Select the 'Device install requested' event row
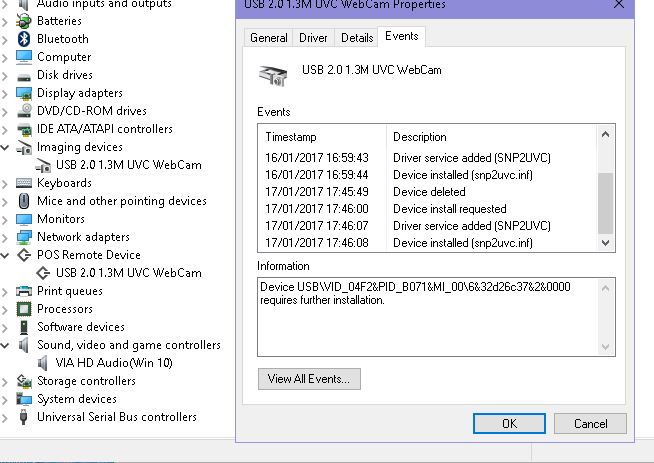 tap(430, 209)
